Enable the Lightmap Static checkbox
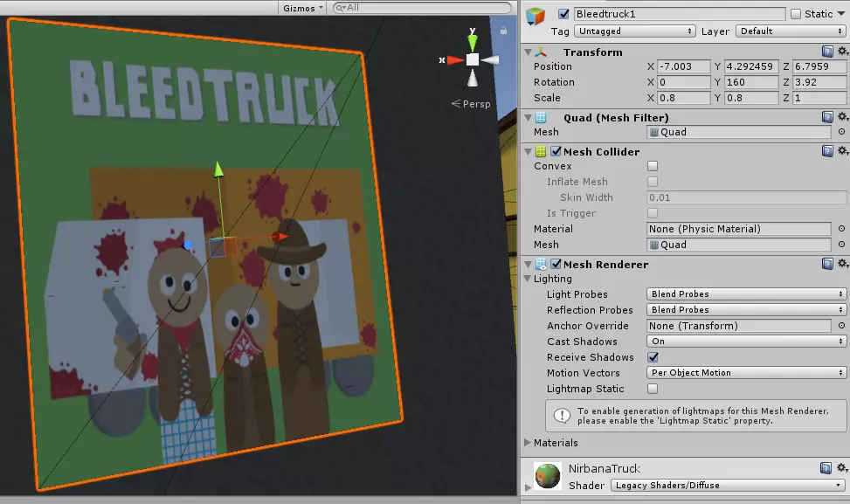 [x=653, y=389]
